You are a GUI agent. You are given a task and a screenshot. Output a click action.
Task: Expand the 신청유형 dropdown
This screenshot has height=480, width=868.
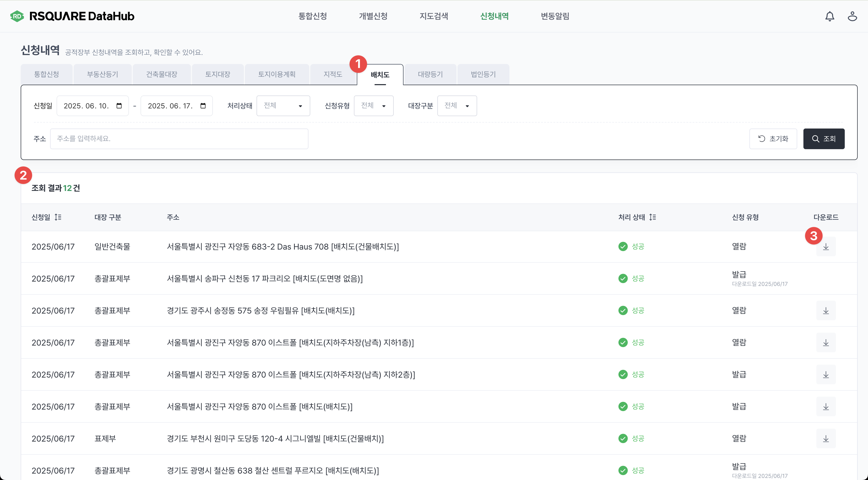click(x=373, y=106)
